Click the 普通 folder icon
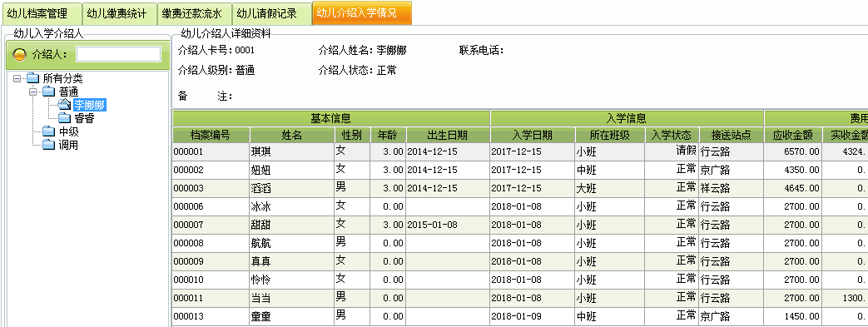 (49, 92)
